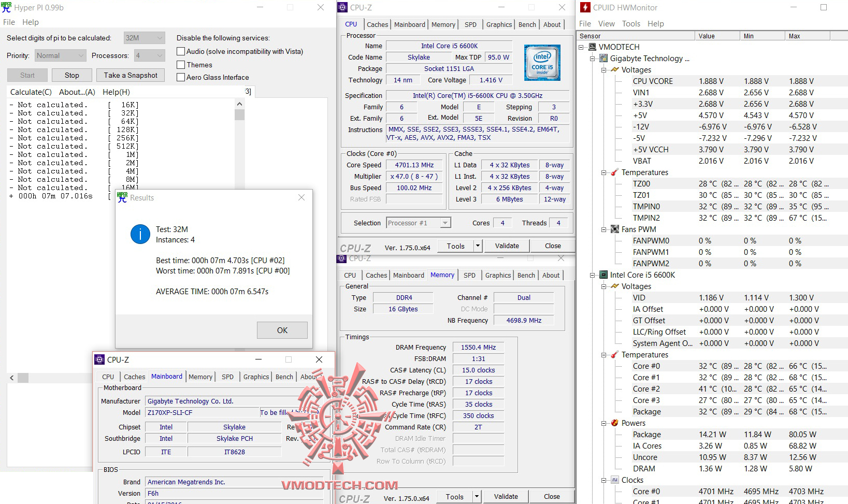This screenshot has height=504, width=848.
Task: Open the Graphics tab in CPU-Z Mainboard window
Action: point(256,377)
